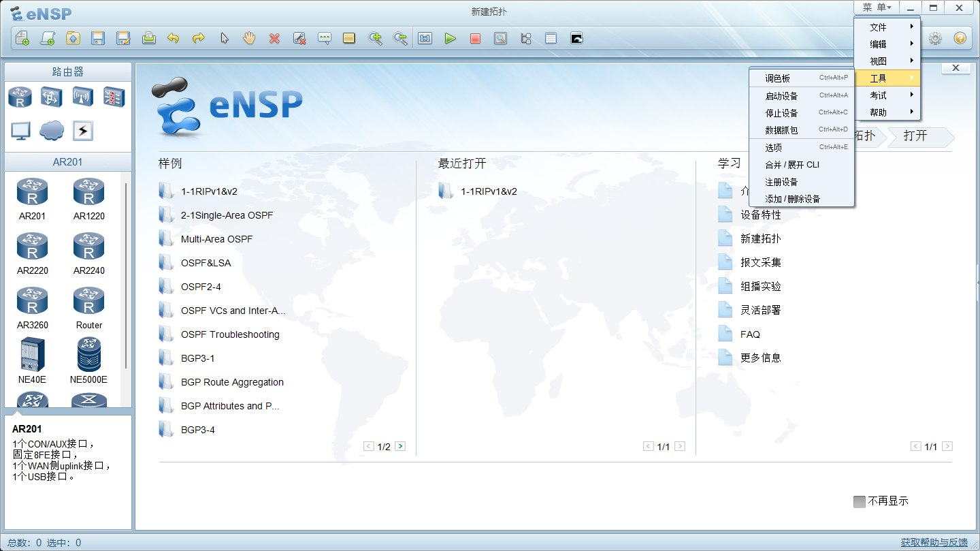Click the undo arrow toolbar icon

click(x=174, y=39)
